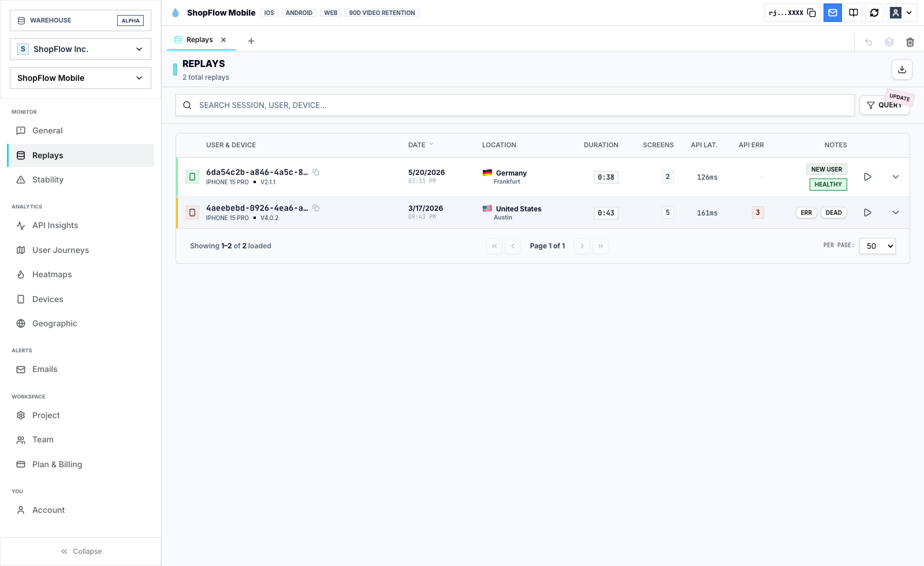
Task: Click the United States flag icon
Action: tap(487, 208)
